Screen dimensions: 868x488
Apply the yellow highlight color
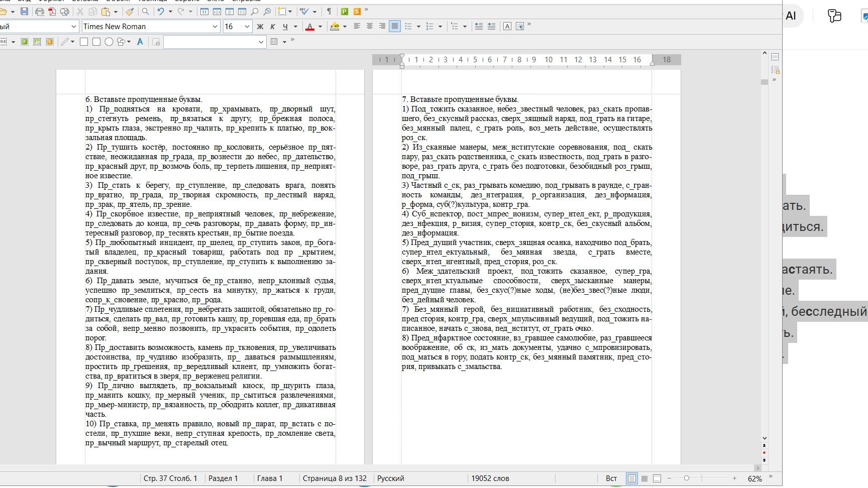(335, 27)
